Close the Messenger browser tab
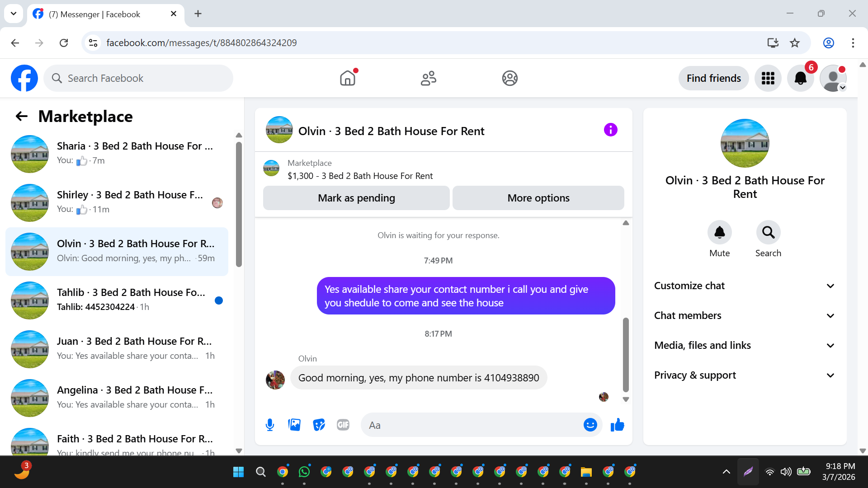This screenshot has width=868, height=488. click(x=174, y=14)
